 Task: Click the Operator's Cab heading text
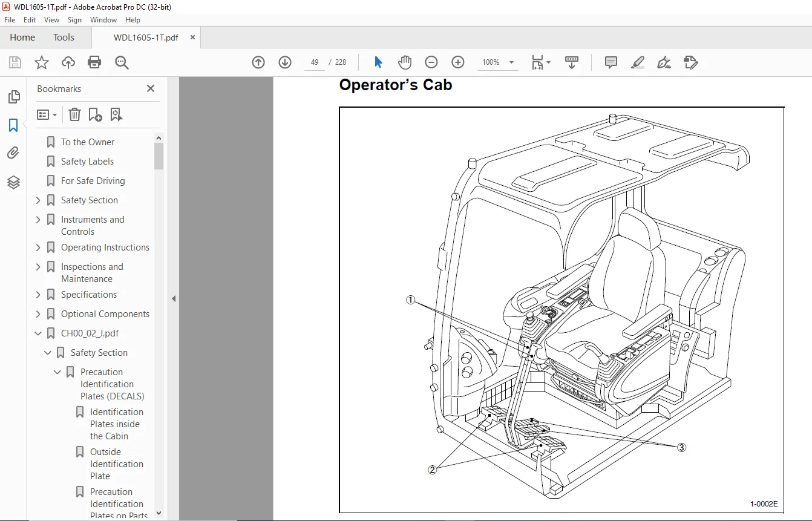pos(396,85)
